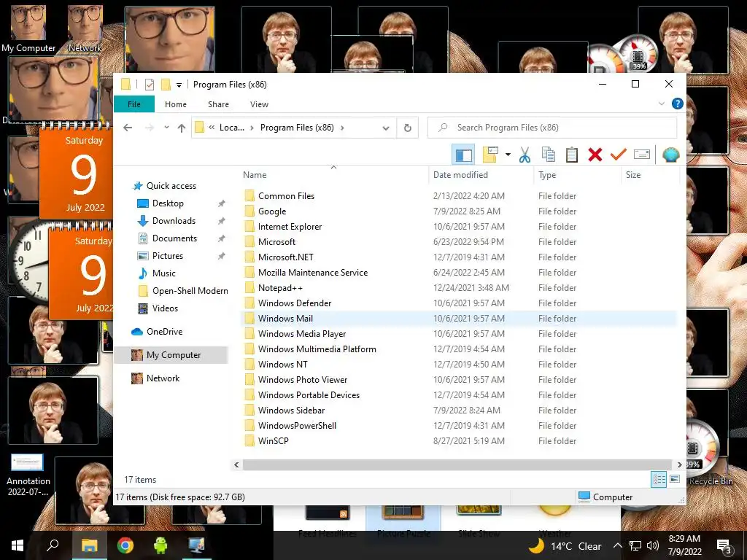The height and width of the screenshot is (560, 747).
Task: Open Folder Options from the toolbar
Action: pos(491,155)
